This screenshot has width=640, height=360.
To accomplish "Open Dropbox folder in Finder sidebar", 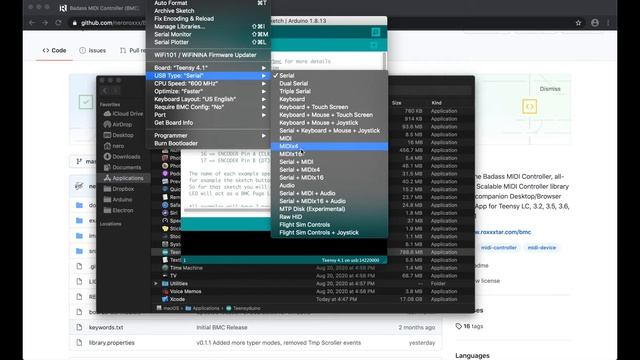I will 119,189.
